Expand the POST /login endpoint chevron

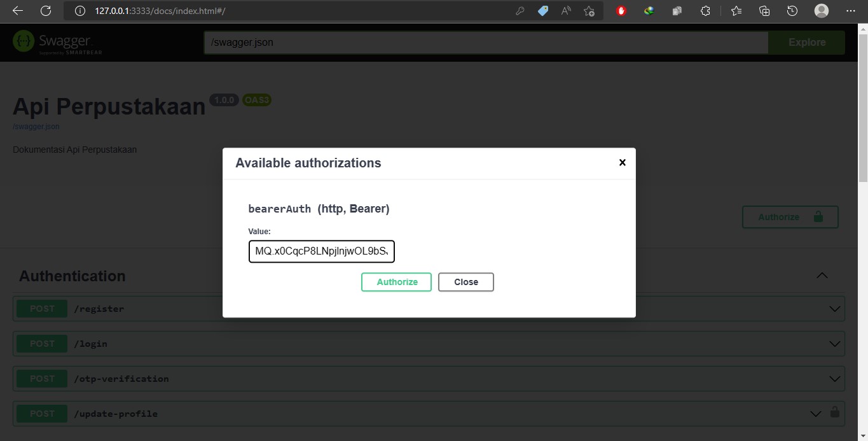[834, 344]
